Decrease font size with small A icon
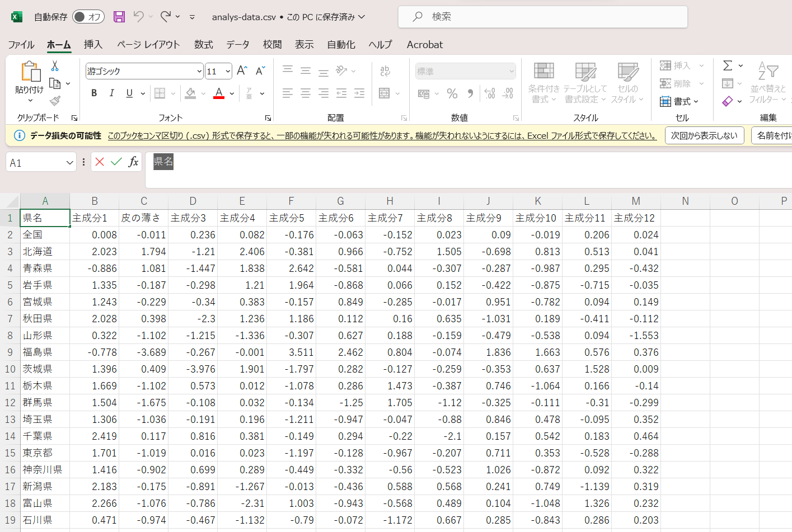This screenshot has width=792, height=532. [x=260, y=70]
